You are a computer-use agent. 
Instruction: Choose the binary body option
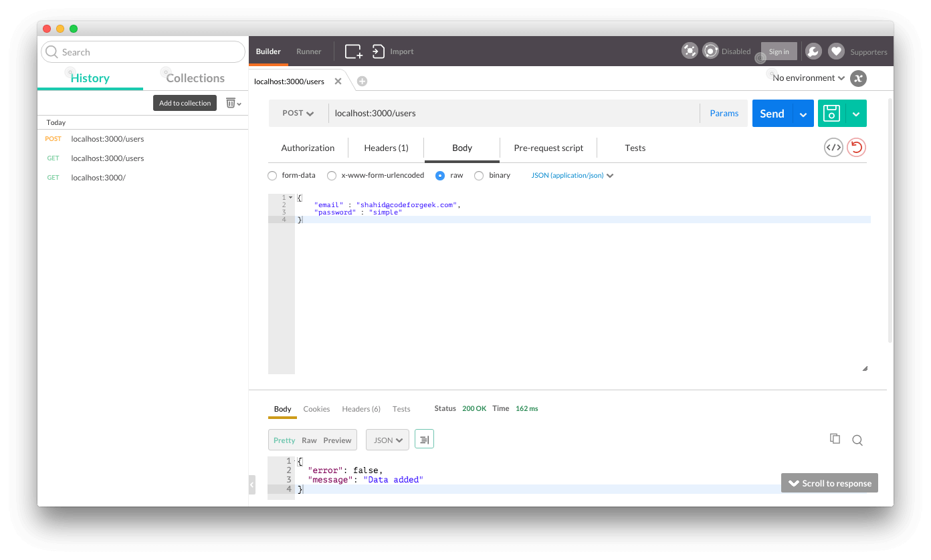click(x=479, y=176)
